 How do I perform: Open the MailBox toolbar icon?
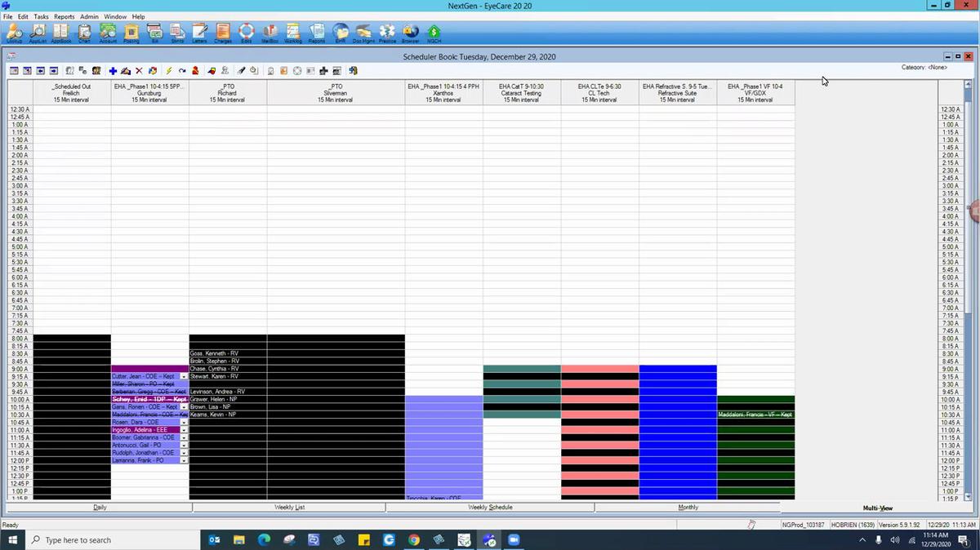269,33
